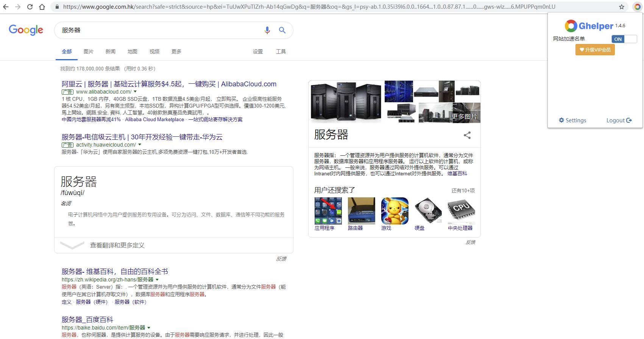Open the blue data center image
The image size is (644, 339).
tap(399, 91)
